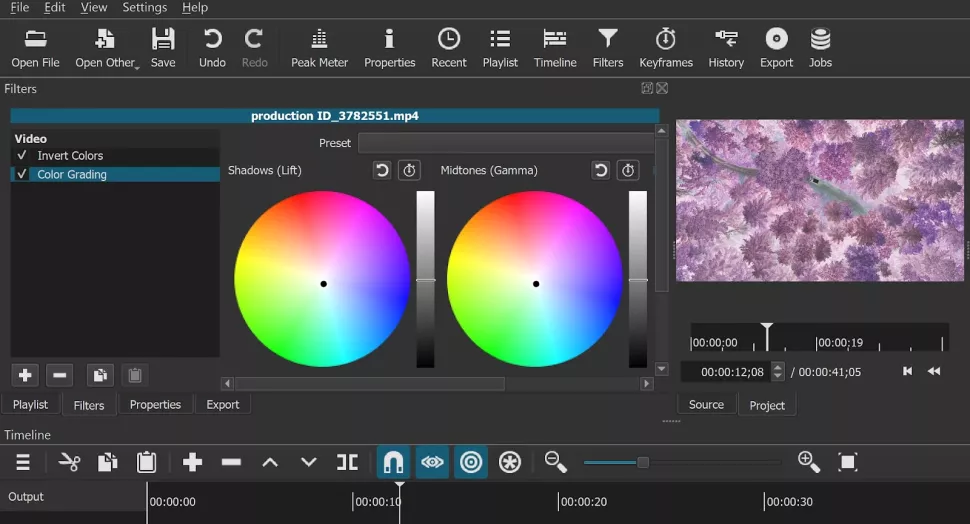Disable the Color Grading filter checkbox
Screen dimensions: 970x524
[22, 174]
